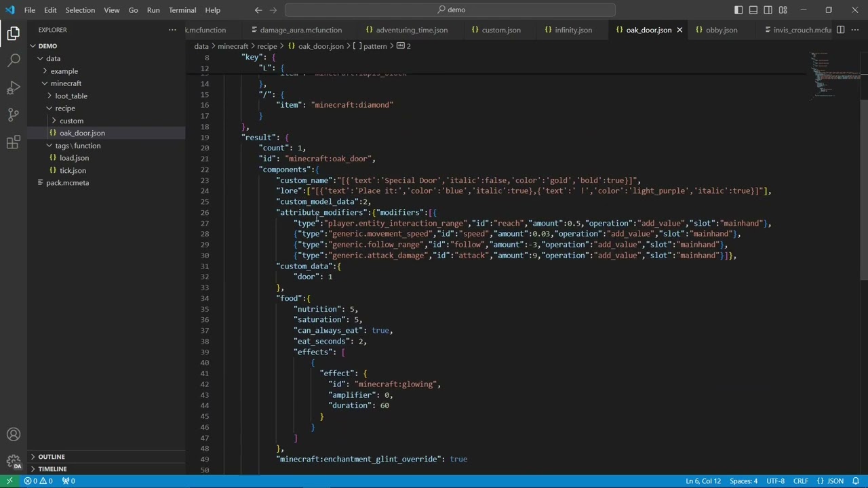Click 'recipe' in the breadcrumb path
The width and height of the screenshot is (868, 488).
(x=267, y=46)
